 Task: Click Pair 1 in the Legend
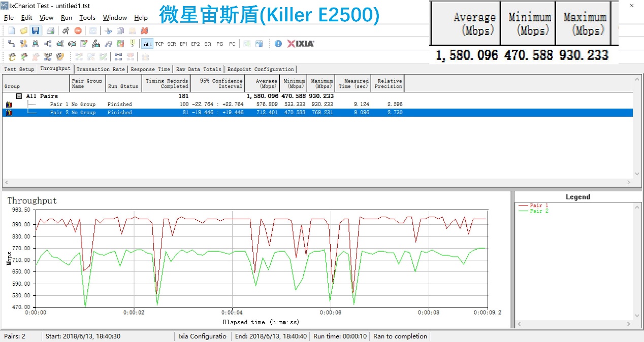pyautogui.click(x=533, y=206)
